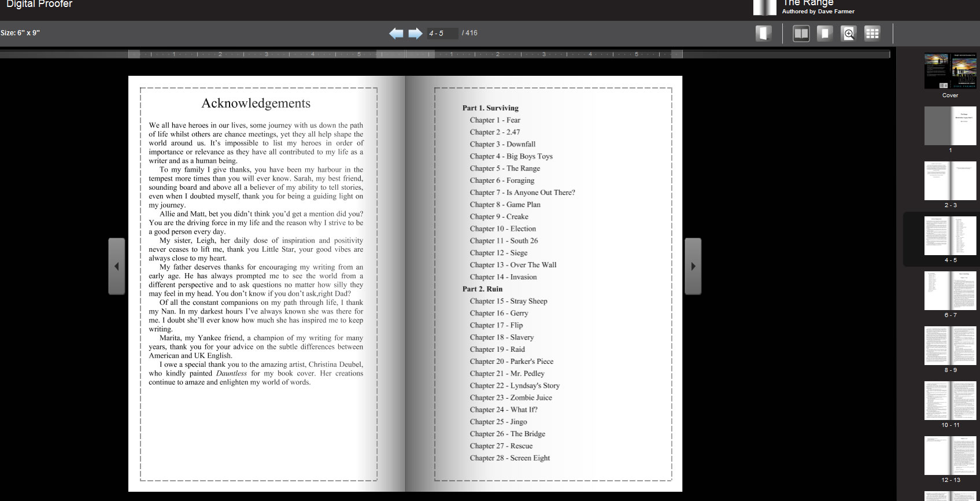Select the pages 12 - 13 thumbnail

(950, 455)
